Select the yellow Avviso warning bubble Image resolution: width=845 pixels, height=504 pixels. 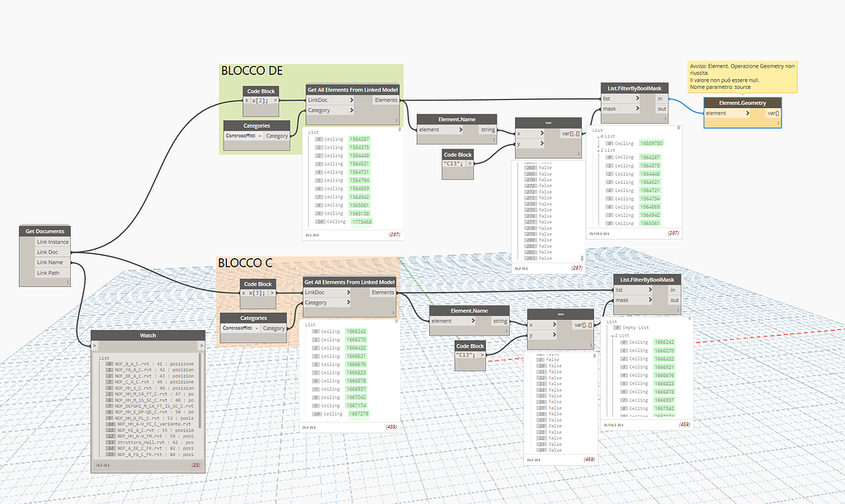tap(741, 75)
